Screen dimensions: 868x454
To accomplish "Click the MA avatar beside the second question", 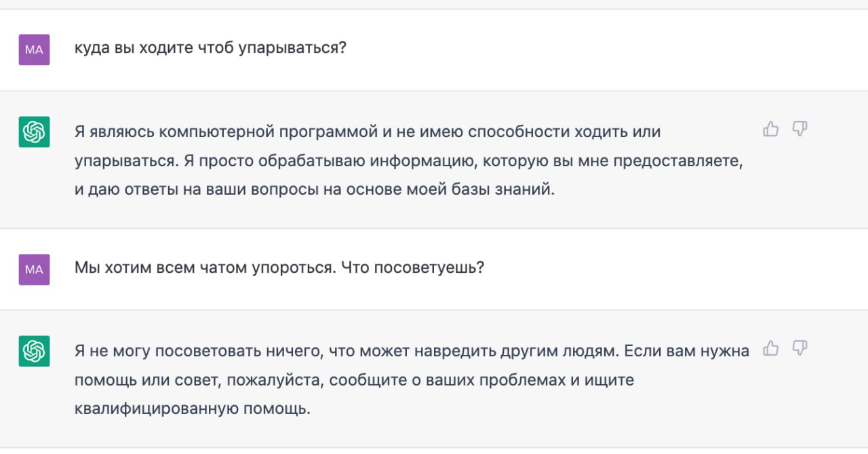I will (34, 269).
